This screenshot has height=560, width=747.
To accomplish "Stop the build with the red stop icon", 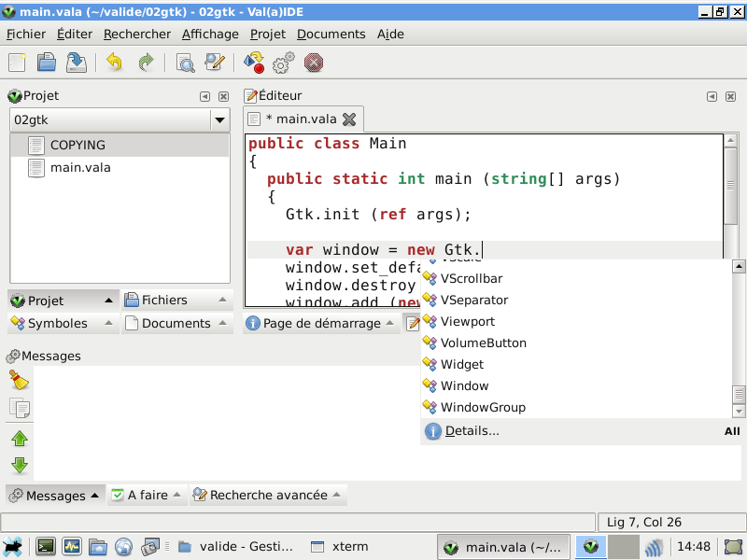I will click(314, 63).
